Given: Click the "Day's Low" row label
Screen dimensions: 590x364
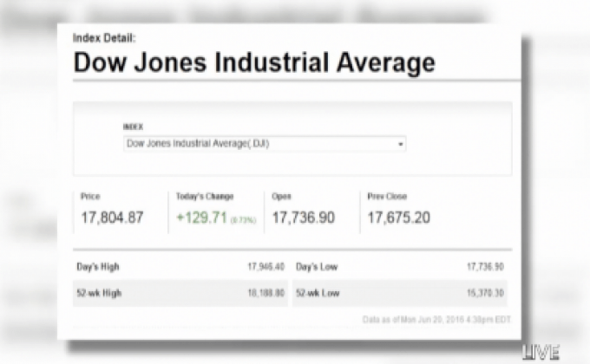Looking at the screenshot, I should click(317, 267).
